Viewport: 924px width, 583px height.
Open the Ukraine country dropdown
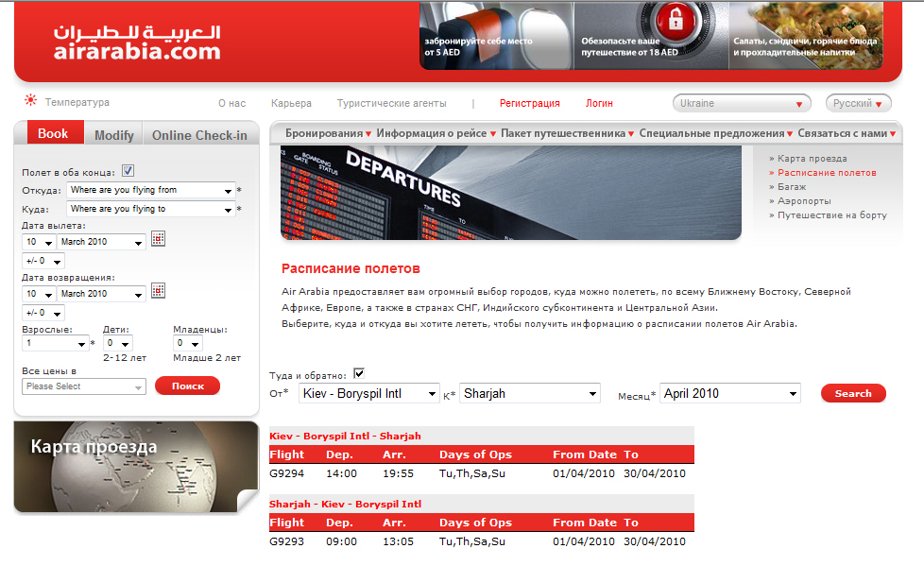[742, 103]
